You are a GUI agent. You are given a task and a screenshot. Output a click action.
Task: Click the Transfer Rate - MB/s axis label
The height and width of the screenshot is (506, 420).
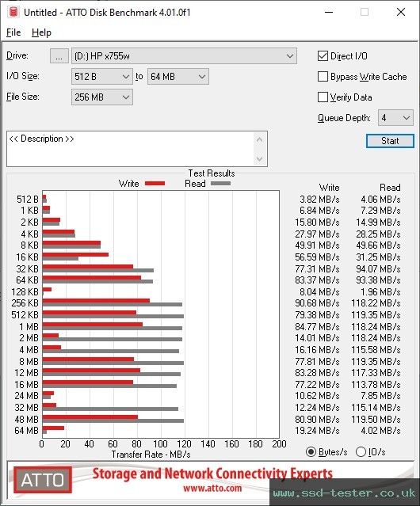[151, 455]
